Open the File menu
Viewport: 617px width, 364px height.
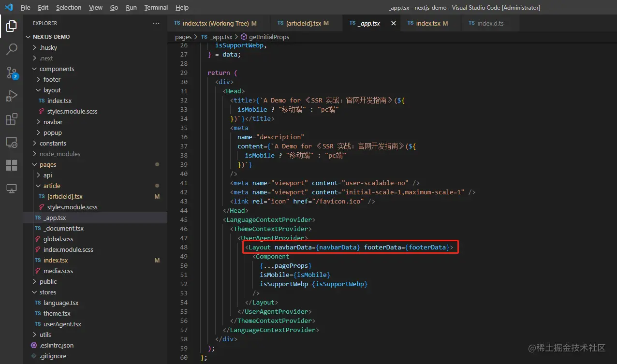(26, 7)
